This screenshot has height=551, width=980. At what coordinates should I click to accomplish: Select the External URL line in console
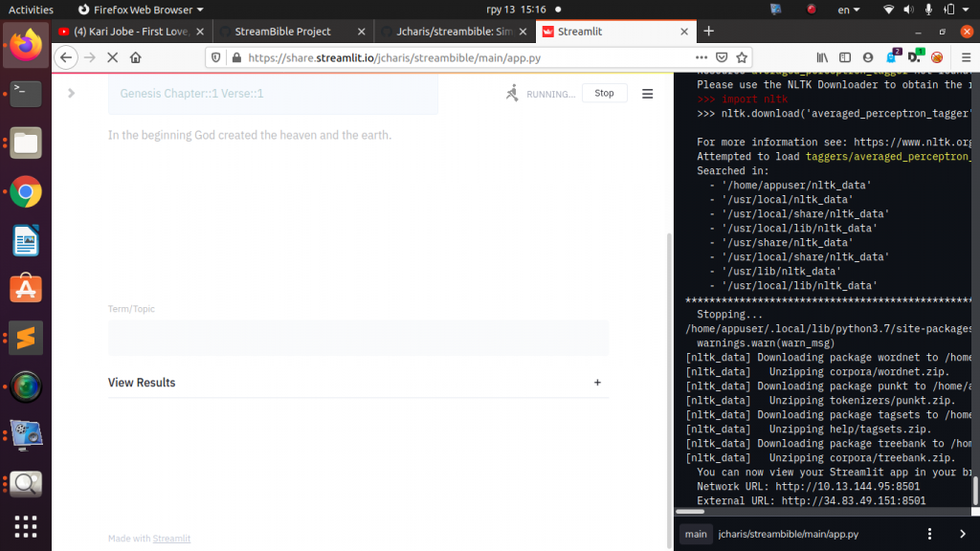click(812, 500)
